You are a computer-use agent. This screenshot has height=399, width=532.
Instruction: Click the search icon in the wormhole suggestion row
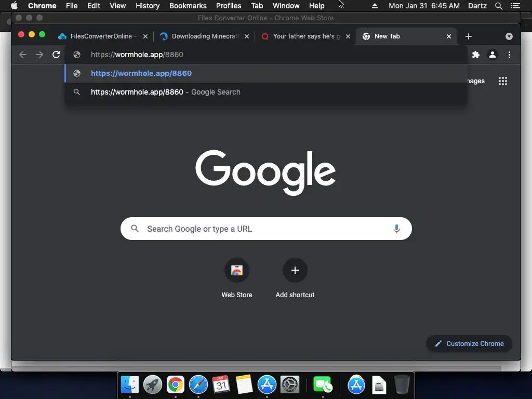pos(77,92)
